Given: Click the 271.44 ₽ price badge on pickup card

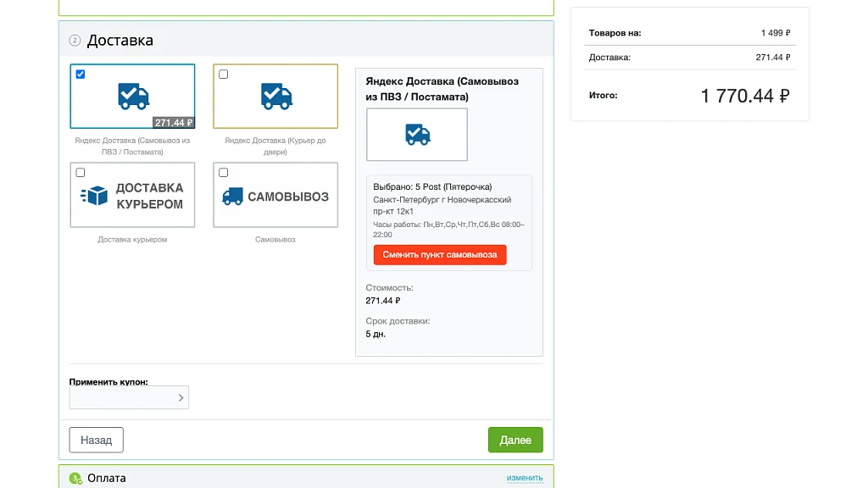Looking at the screenshot, I should point(173,123).
